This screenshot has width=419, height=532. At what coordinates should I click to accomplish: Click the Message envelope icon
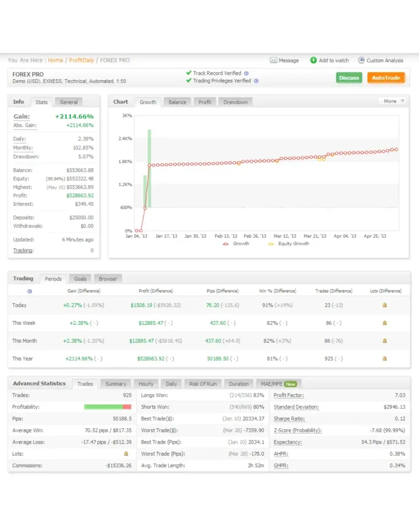pyautogui.click(x=274, y=60)
